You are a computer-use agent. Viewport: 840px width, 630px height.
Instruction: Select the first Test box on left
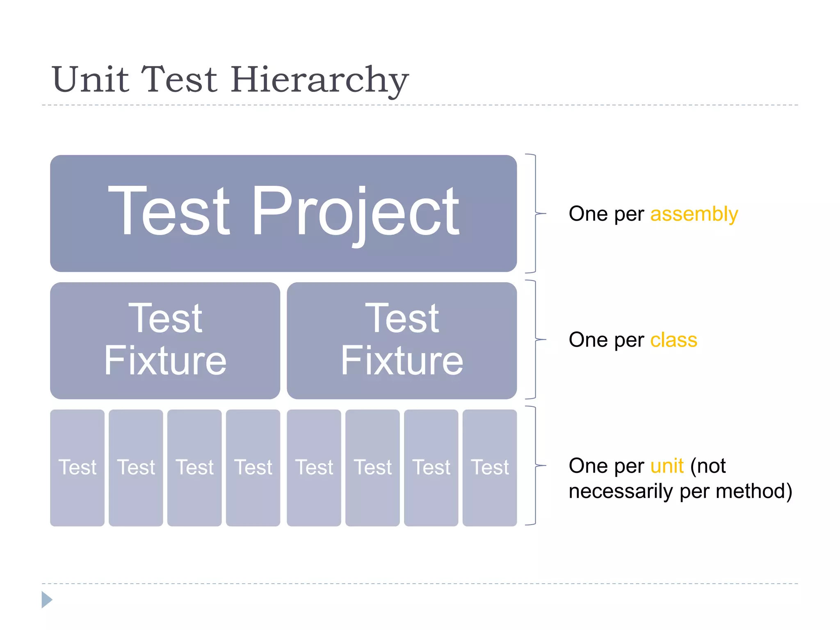77,468
